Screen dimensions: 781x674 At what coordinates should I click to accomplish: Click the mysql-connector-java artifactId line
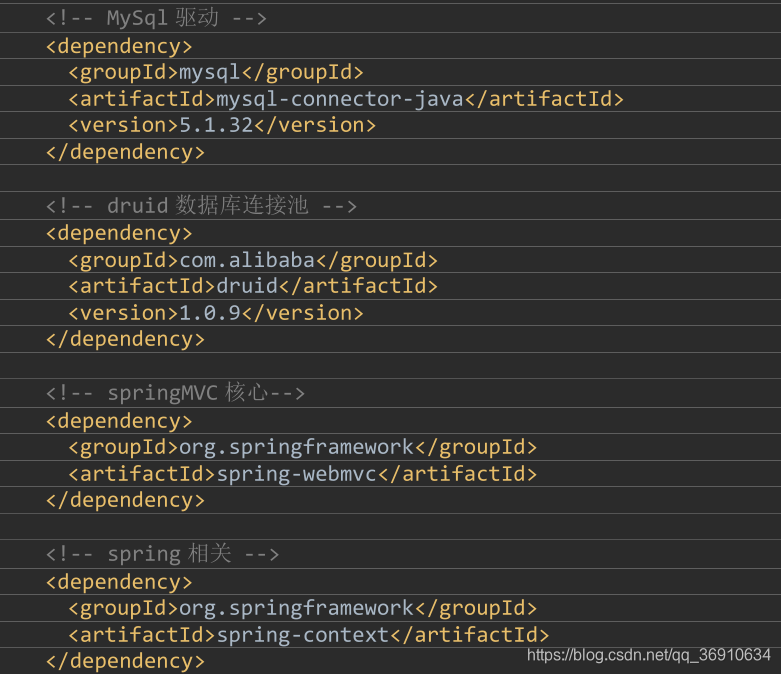(346, 99)
